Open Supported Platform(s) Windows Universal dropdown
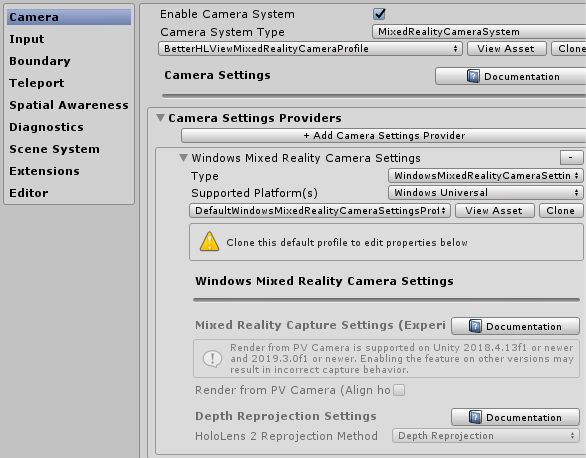Viewport: 586px width, 458px height. 485,193
